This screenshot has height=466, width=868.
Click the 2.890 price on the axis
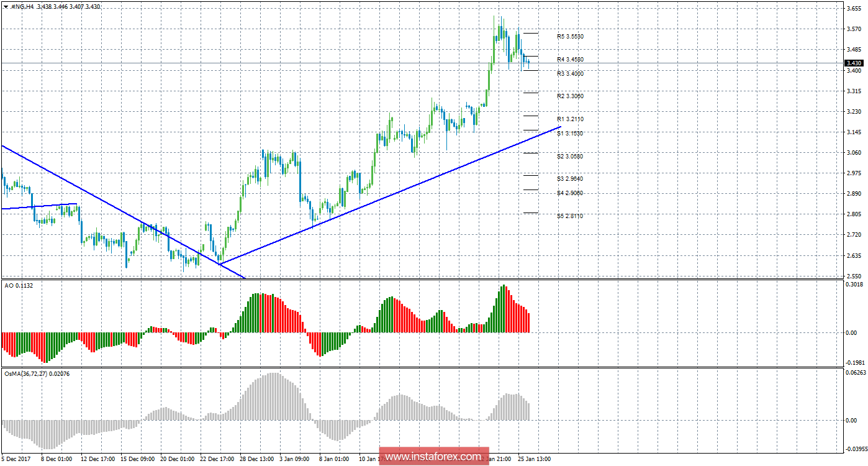852,194
